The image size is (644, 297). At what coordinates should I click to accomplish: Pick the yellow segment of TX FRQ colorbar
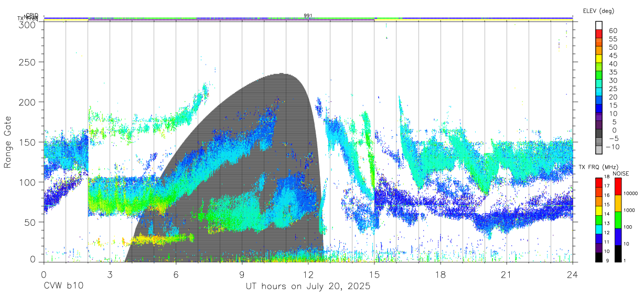pyautogui.click(x=598, y=211)
